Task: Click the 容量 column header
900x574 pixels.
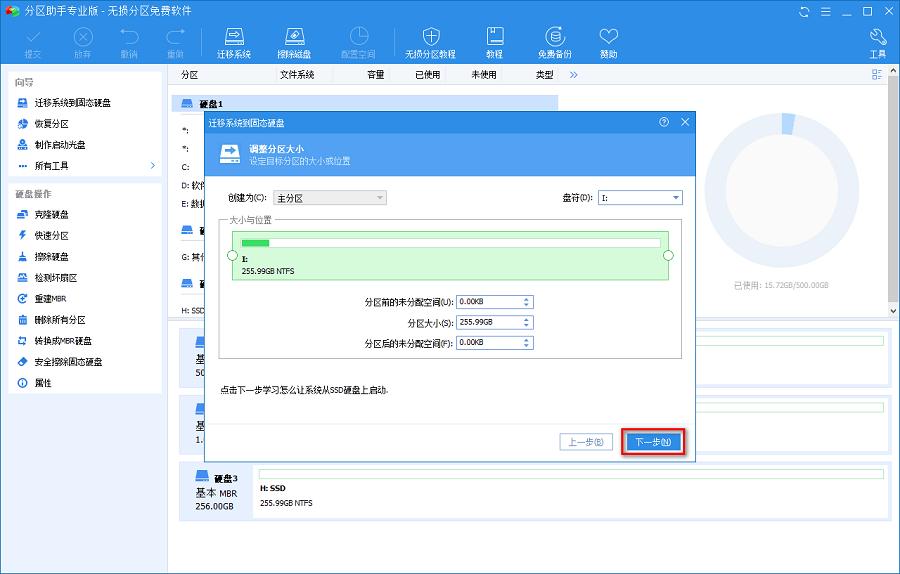Action: click(x=375, y=75)
